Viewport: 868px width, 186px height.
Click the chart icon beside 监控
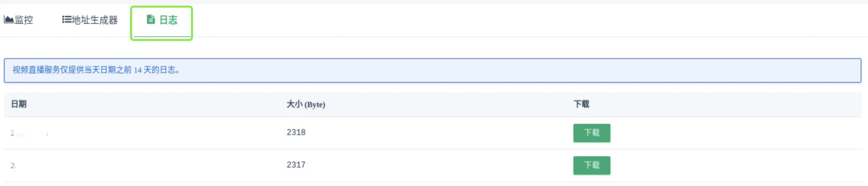coord(9,19)
